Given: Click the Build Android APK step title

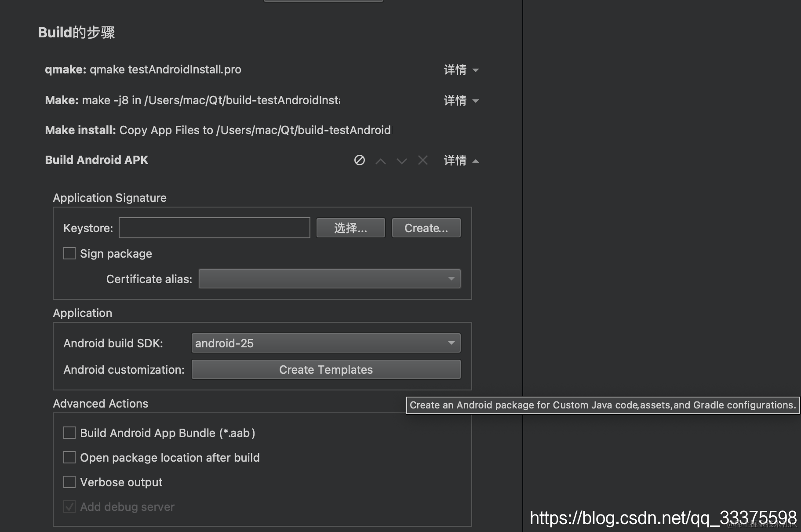Looking at the screenshot, I should (x=97, y=160).
